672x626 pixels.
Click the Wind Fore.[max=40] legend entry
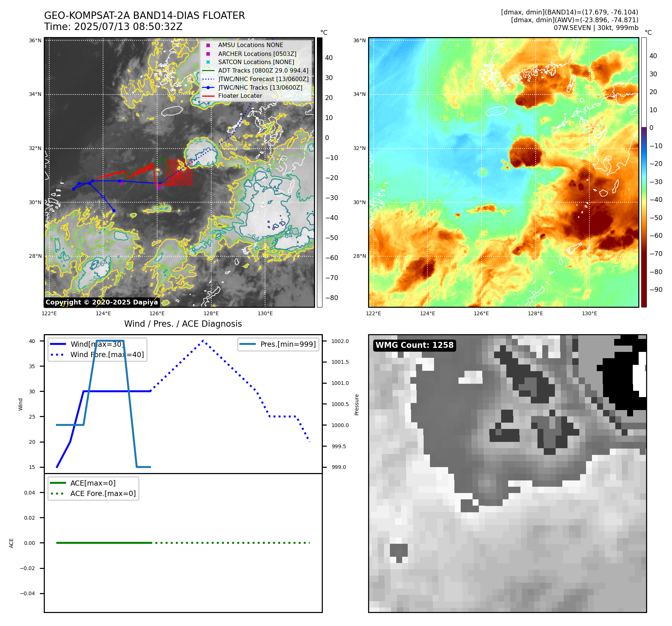point(97,354)
